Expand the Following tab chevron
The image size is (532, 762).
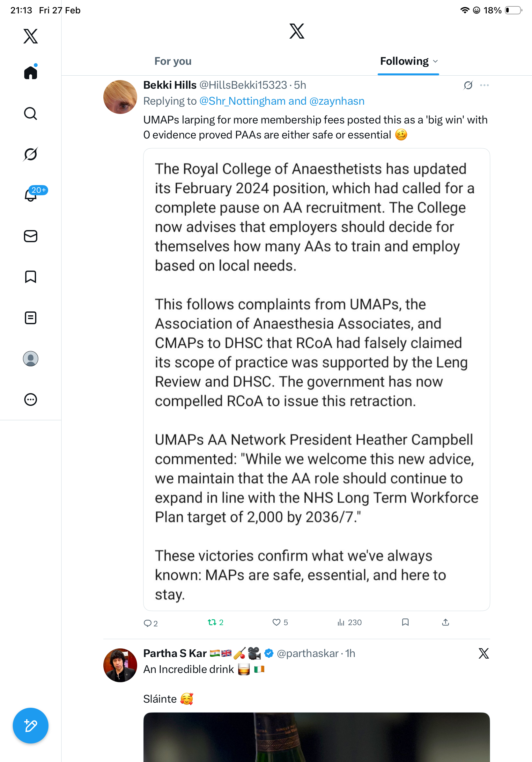435,61
